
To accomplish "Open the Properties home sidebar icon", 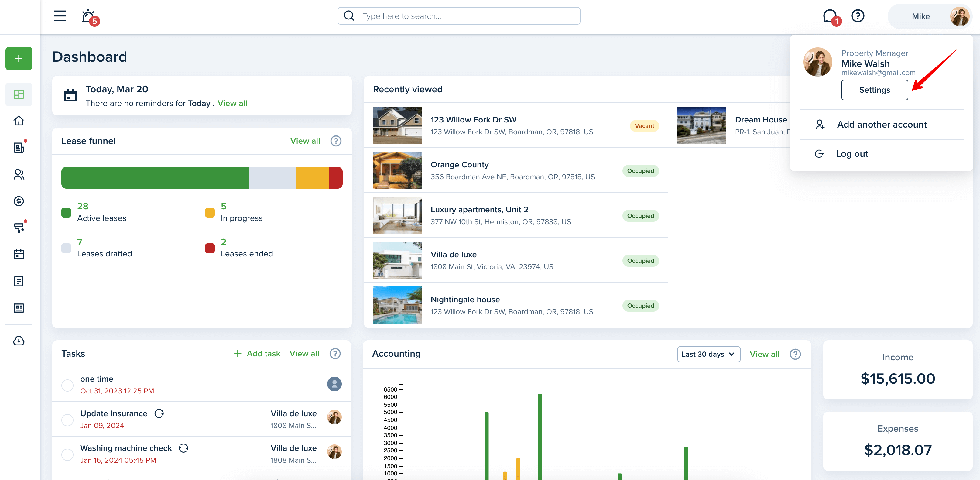I will click(19, 121).
